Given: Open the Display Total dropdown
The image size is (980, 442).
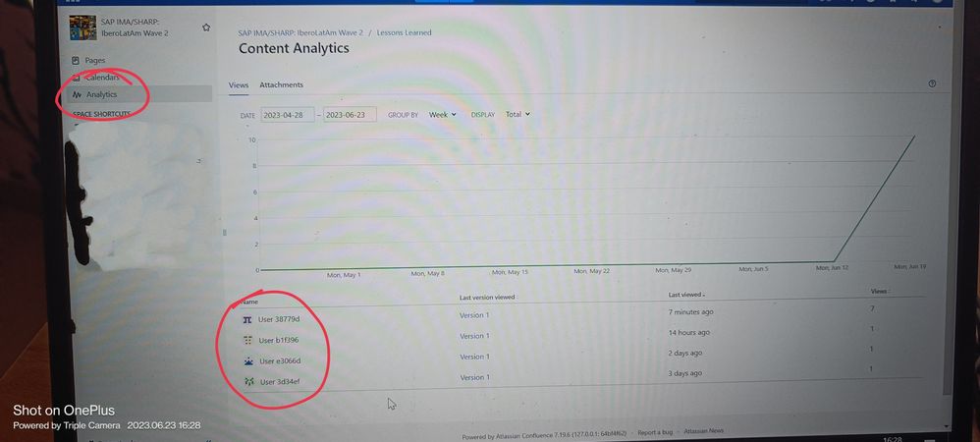Looking at the screenshot, I should [517, 114].
